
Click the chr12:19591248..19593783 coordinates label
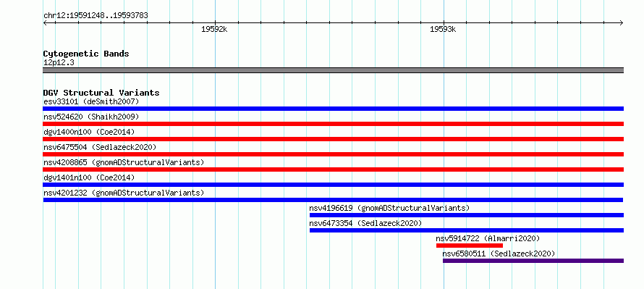96,16
